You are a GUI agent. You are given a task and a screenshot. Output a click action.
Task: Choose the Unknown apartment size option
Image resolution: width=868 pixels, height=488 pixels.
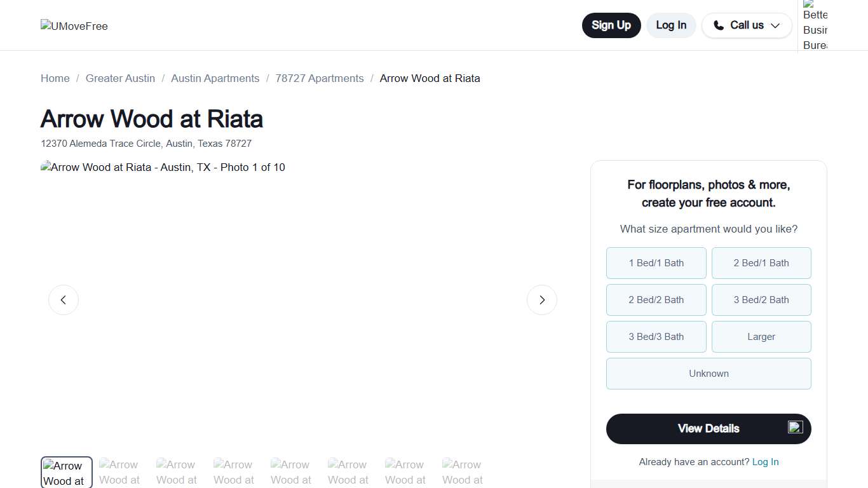tap(709, 374)
